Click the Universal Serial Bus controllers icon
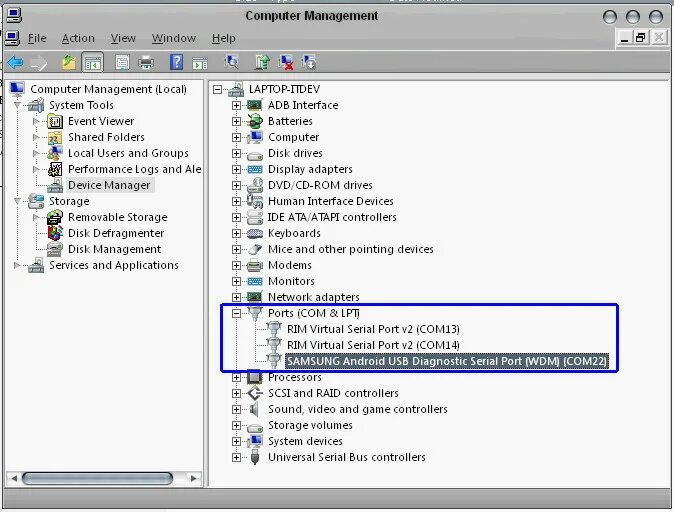This screenshot has height=512, width=674. [x=255, y=457]
